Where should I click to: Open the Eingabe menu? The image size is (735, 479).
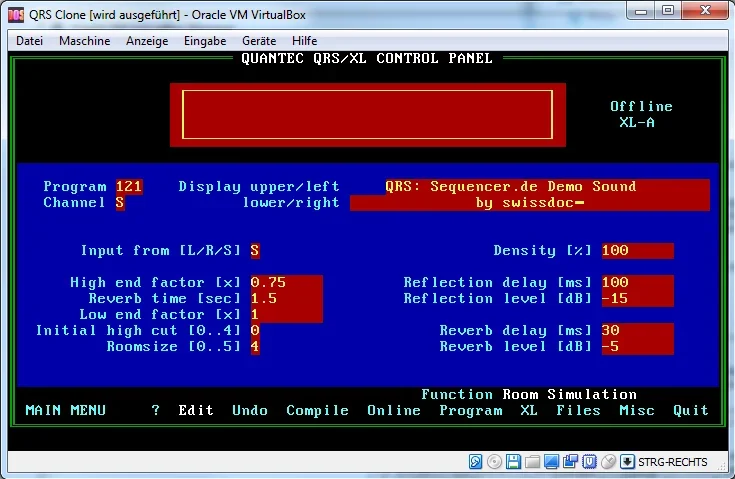pos(205,41)
